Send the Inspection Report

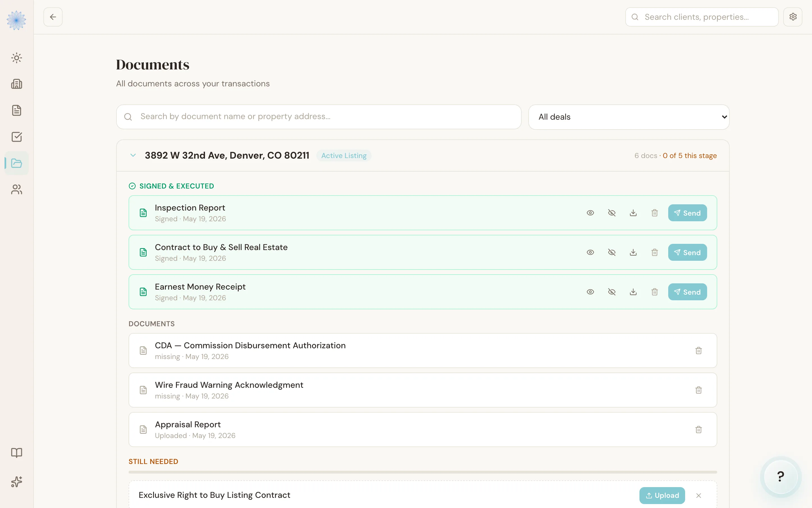687,213
